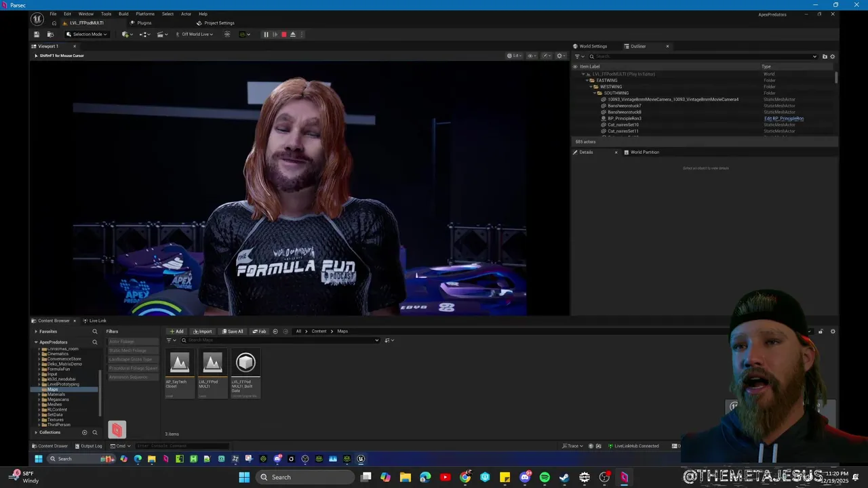This screenshot has width=868, height=488.
Task: Click the save current level icon
Action: tap(37, 35)
